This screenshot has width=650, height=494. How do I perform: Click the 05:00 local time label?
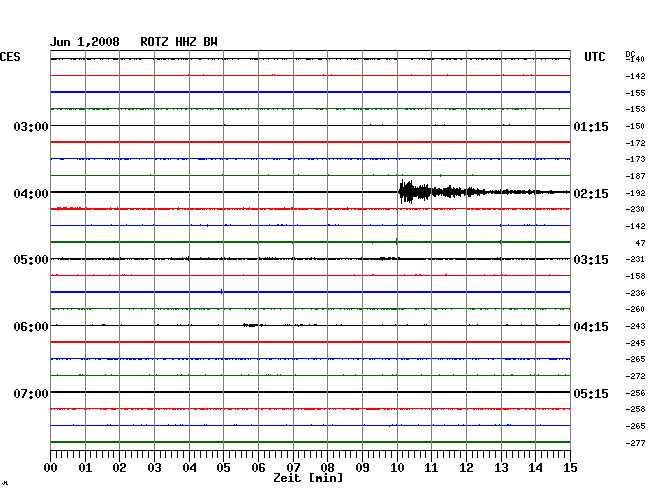pos(31,260)
